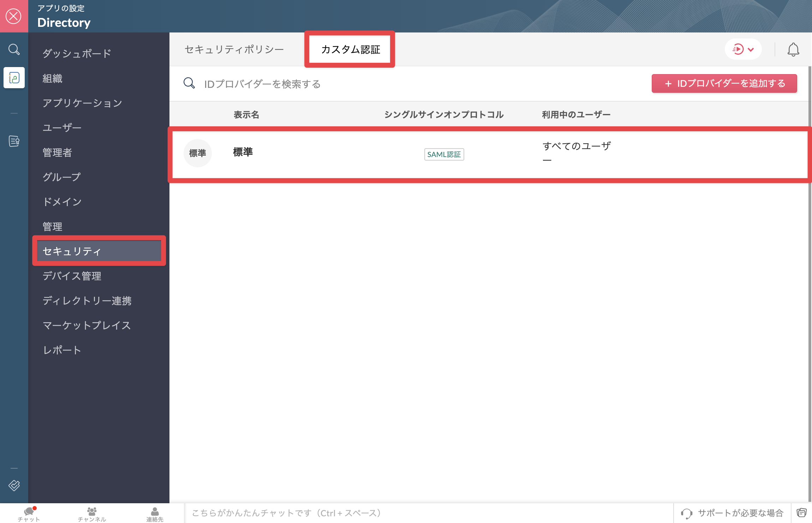This screenshot has height=523, width=812.
Task: Open 管理 in the sidebar
Action: click(x=52, y=227)
